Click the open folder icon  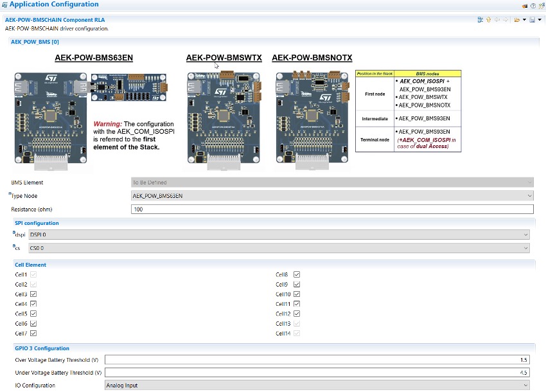[516, 20]
